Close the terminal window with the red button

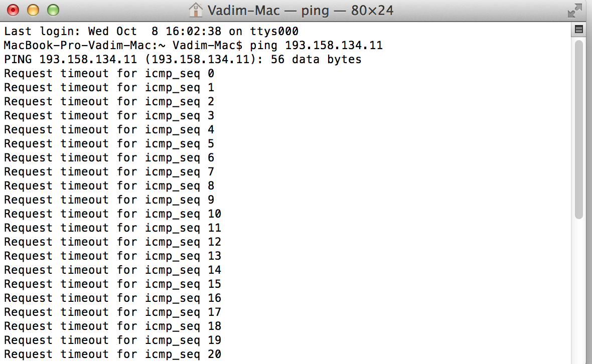pos(13,10)
